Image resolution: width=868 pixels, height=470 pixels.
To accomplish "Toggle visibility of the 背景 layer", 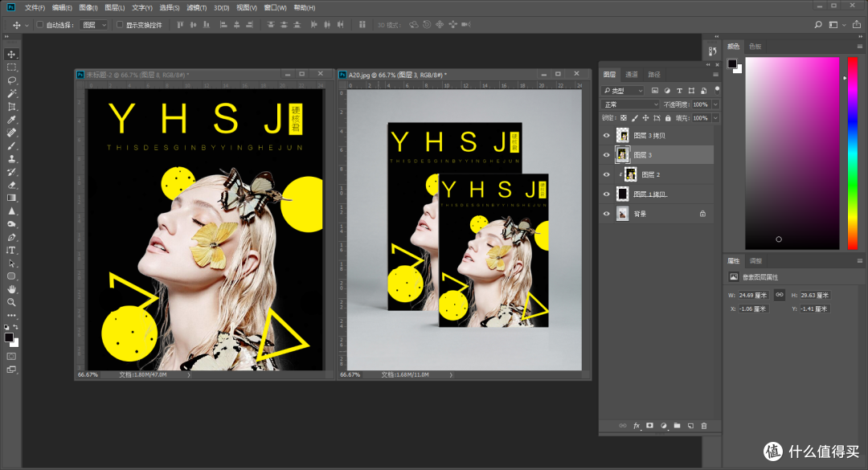I will (x=606, y=214).
